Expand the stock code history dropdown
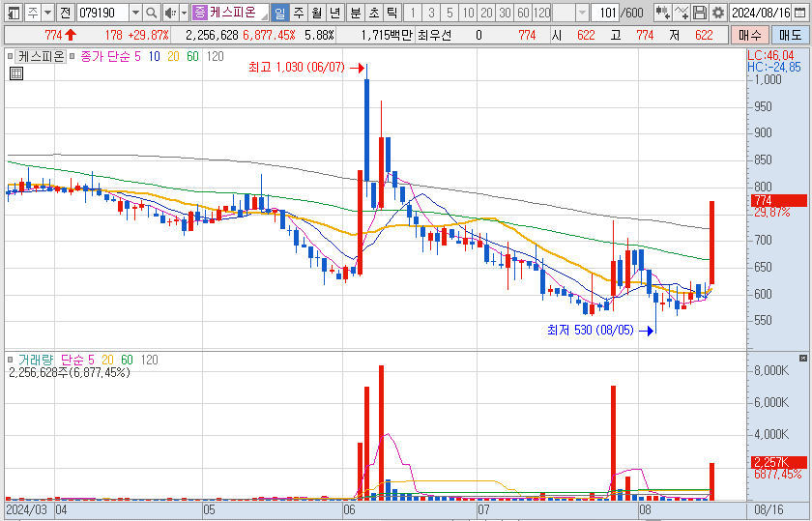The height and width of the screenshot is (521, 812). point(135,13)
